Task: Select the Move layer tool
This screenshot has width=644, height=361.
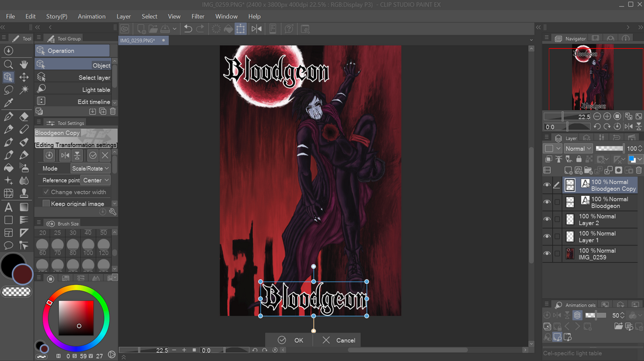Action: pyautogui.click(x=24, y=77)
